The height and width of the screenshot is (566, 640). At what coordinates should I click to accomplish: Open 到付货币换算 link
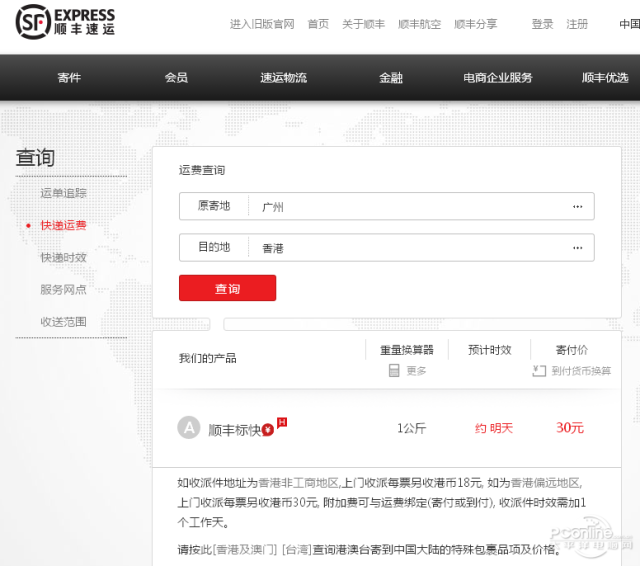click(x=581, y=371)
